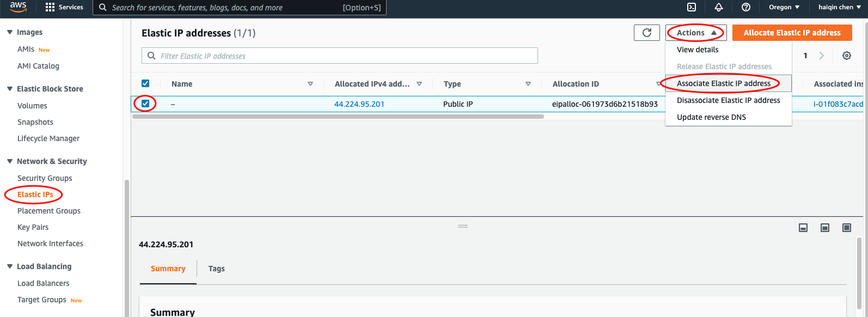Switch to the Summary tab

[168, 269]
